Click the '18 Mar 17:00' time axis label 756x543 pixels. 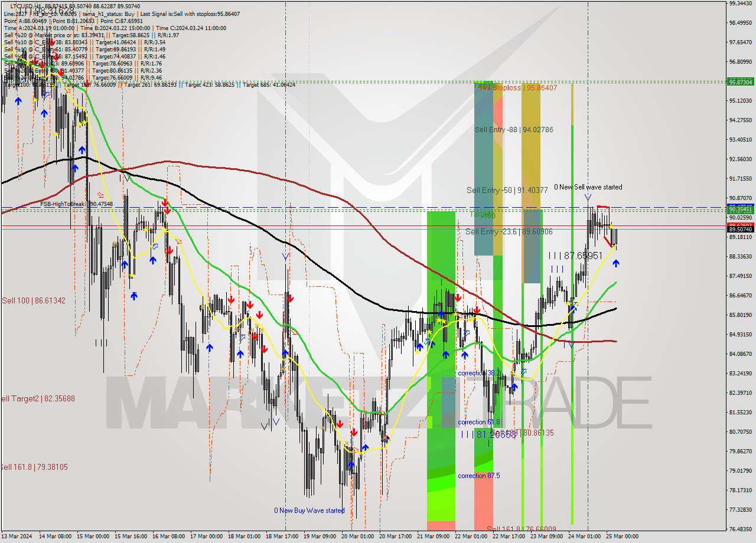tap(282, 537)
